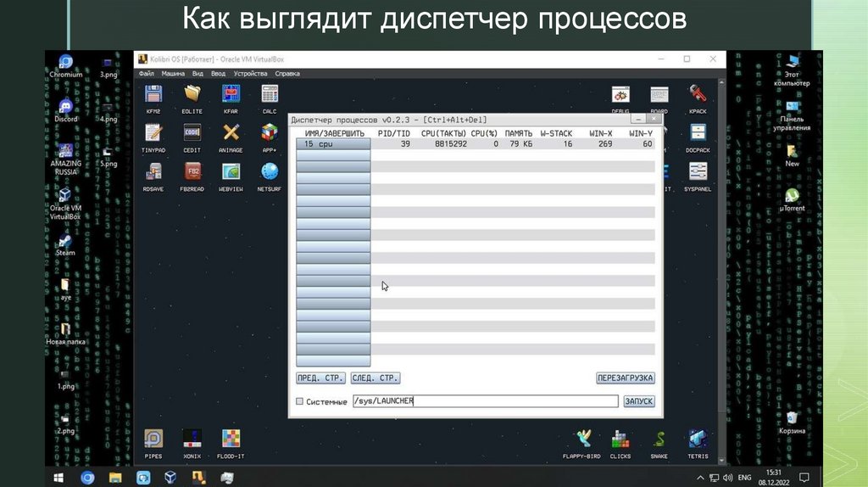Open the DOCPACK icon
Viewport: 868px width, 487px height.
click(x=698, y=133)
